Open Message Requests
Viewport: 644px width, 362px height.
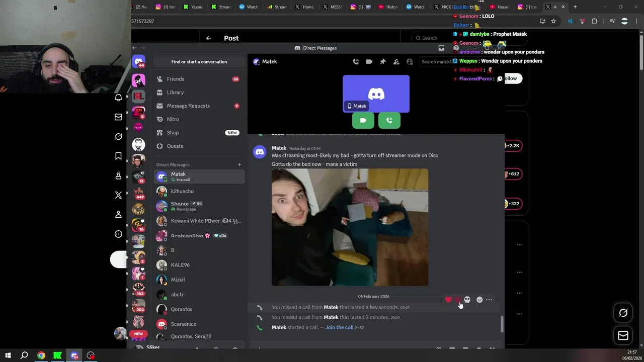click(x=199, y=106)
